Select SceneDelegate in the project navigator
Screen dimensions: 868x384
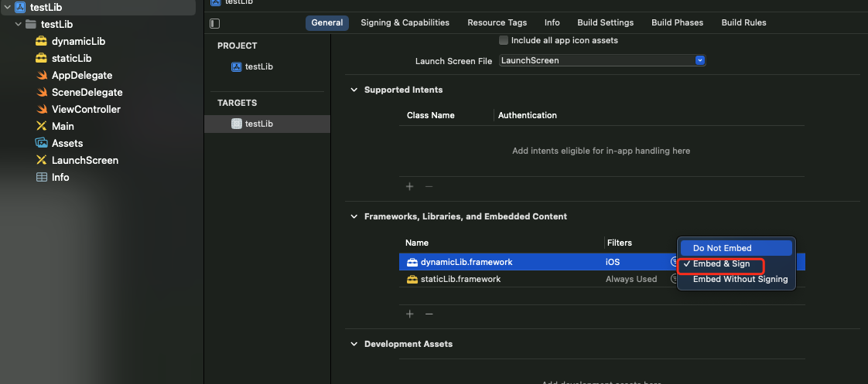click(87, 92)
